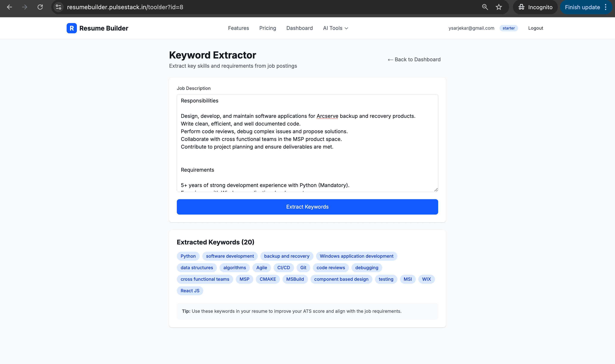Click inside the Job Description text area
Image resolution: width=615 pixels, height=364 pixels.
(307, 143)
